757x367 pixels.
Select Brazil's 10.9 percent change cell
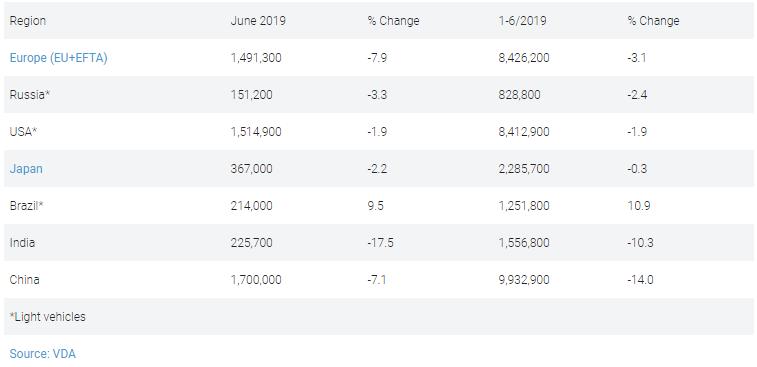tap(639, 206)
